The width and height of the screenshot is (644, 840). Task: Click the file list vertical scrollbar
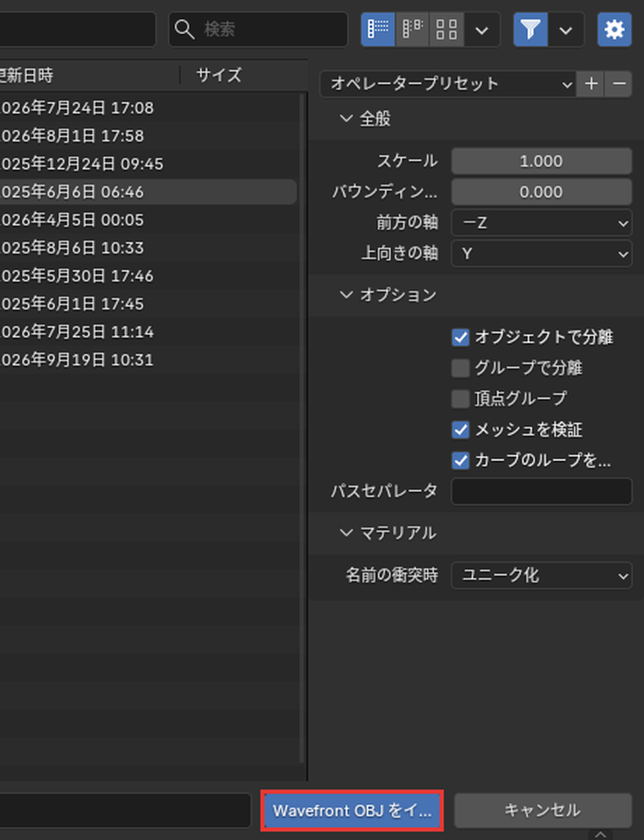point(302,429)
